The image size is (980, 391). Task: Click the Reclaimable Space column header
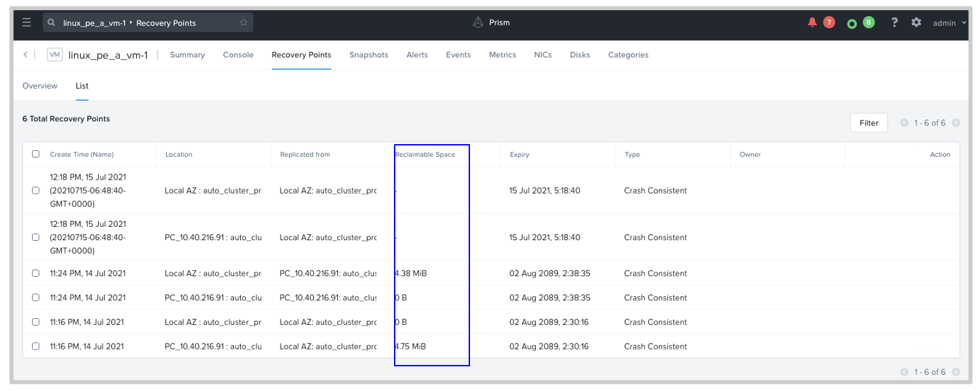425,154
